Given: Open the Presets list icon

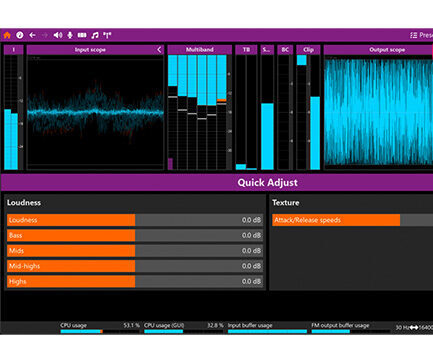Looking at the screenshot, I should tap(414, 35).
